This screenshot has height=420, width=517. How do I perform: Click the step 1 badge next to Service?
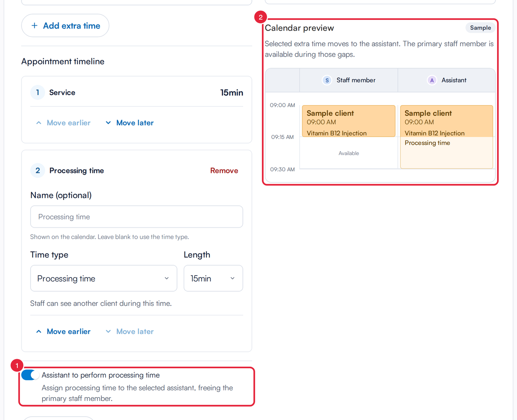[x=38, y=92]
